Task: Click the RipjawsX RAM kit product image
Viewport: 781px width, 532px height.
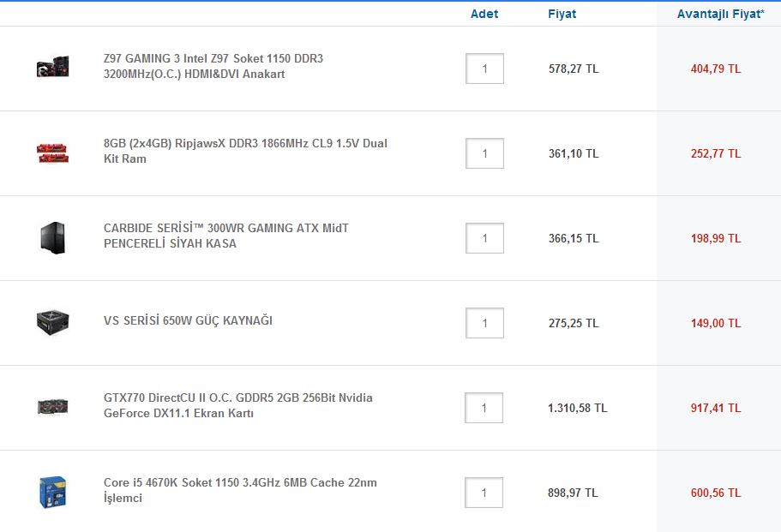Action: point(52,152)
